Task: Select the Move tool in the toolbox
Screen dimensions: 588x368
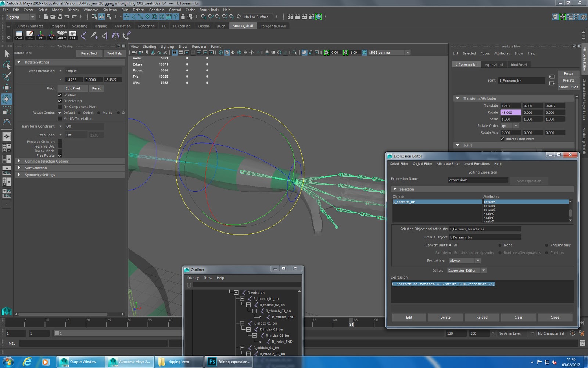Action: pyautogui.click(x=7, y=88)
